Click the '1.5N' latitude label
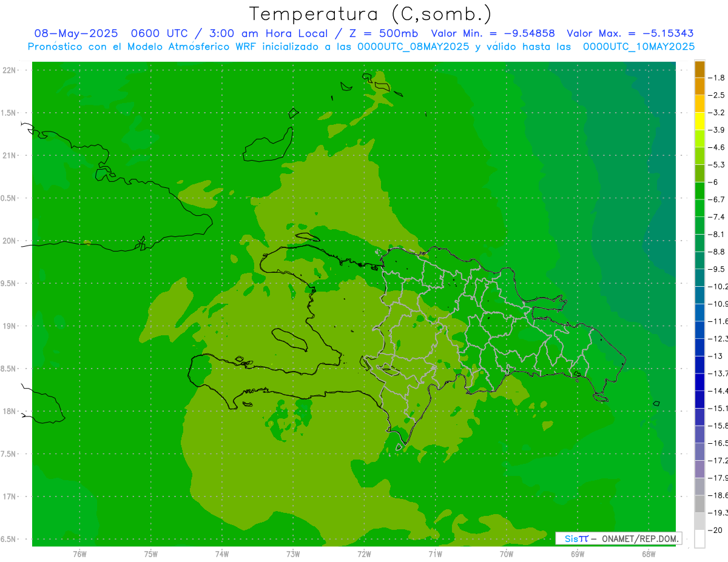Screen dimensions: 728x562 [x=8, y=113]
